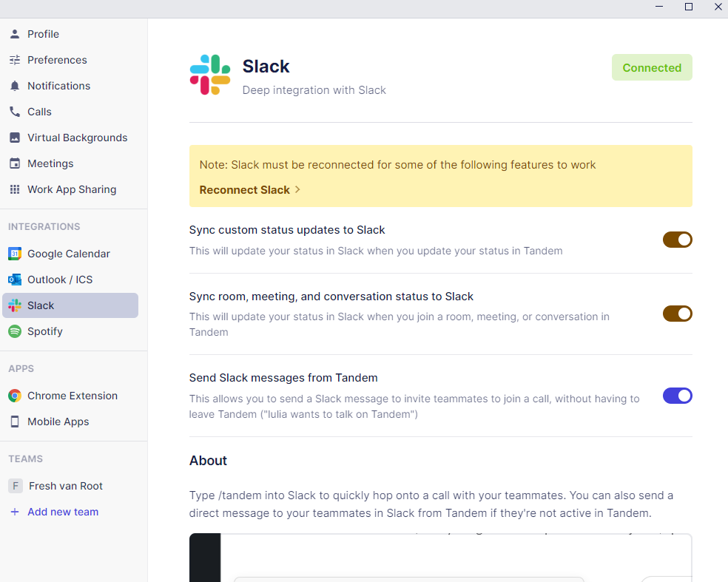Click the Google Calendar icon
Screen dimensions: 728x582
coord(15,254)
